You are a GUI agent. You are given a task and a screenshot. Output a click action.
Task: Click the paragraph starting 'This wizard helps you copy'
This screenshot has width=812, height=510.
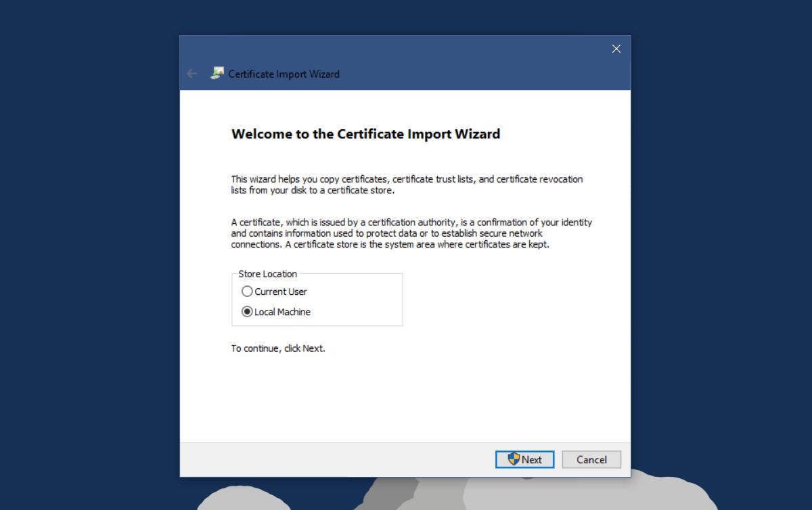click(407, 185)
